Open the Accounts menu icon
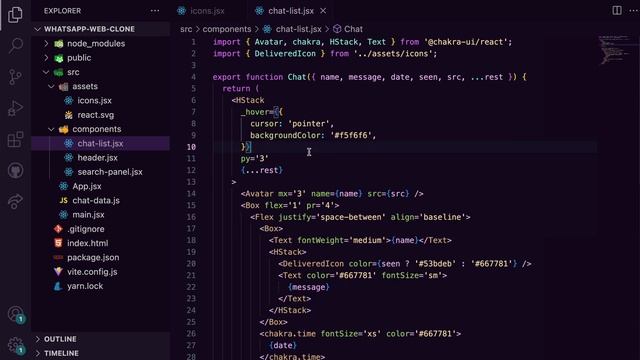This screenshot has width=640, height=360. (x=16, y=314)
